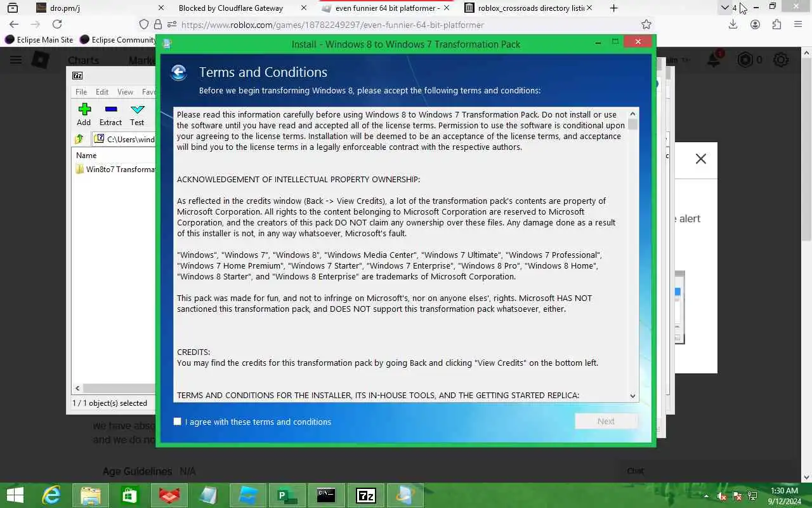The image size is (812, 508).
Task: Show hidden tray icons arrow
Action: pos(706,496)
